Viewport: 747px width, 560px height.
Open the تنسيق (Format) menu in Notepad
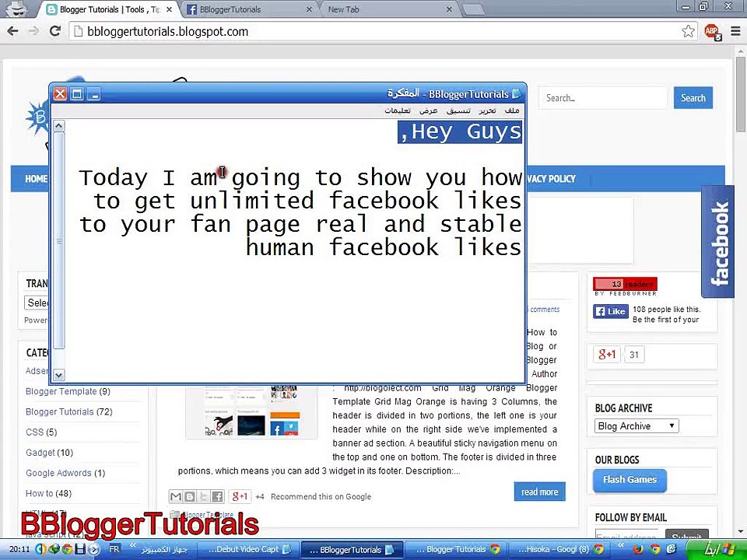[x=458, y=110]
